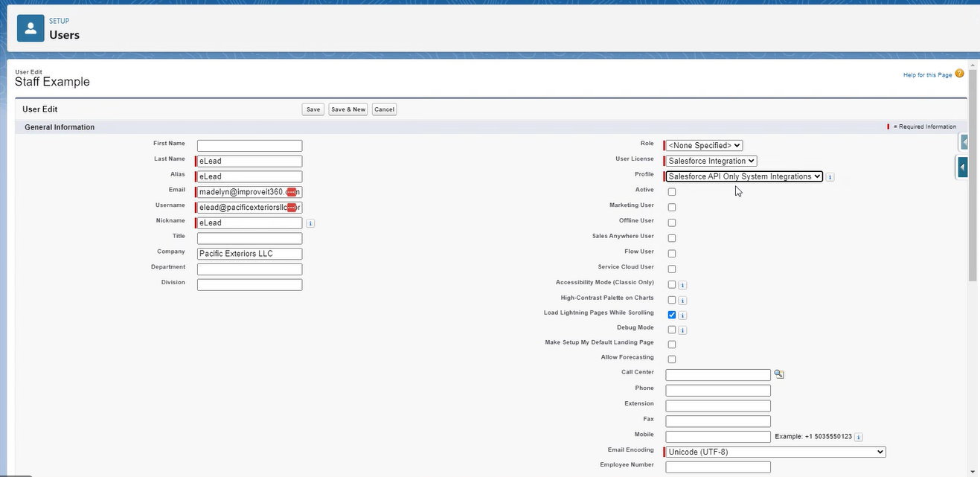The height and width of the screenshot is (477, 980).
Task: Click the info icon next to Profile
Action: (x=830, y=176)
